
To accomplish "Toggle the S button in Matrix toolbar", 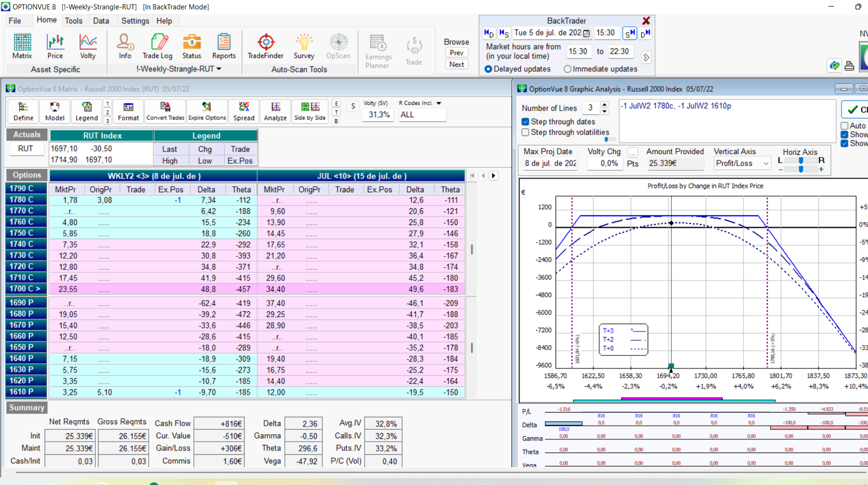I will [353, 106].
